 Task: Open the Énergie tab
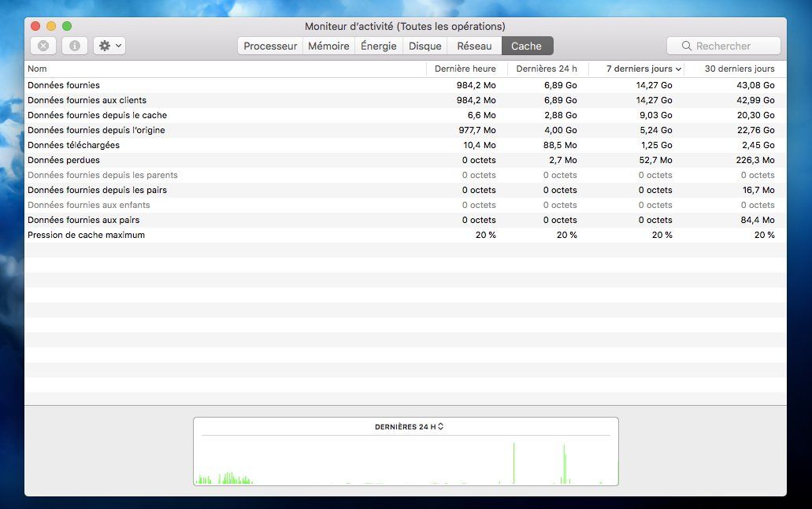379,46
